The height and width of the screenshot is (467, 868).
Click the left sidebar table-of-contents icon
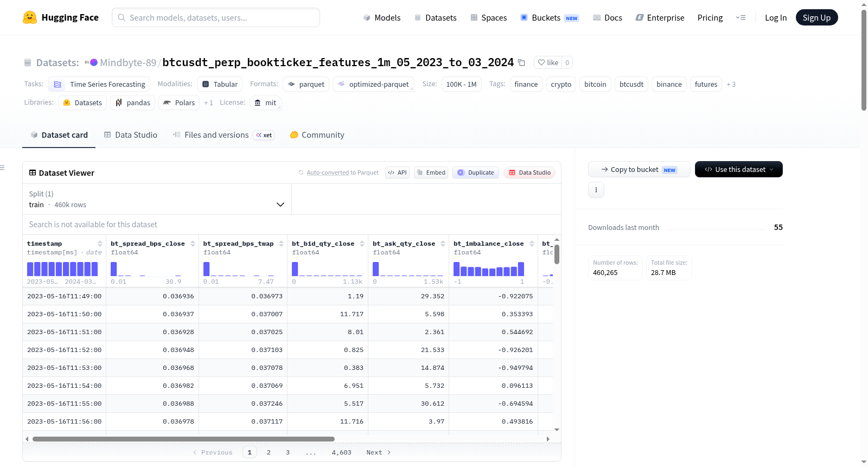click(x=2, y=168)
